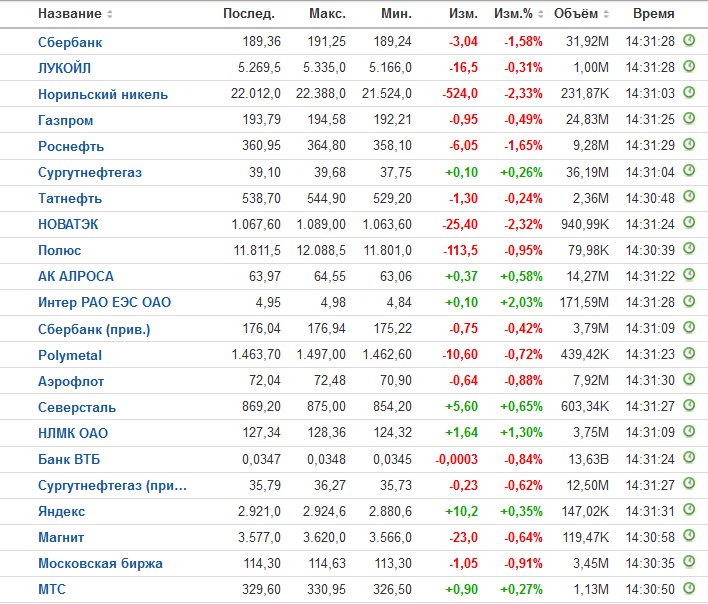Click the clock icon in the Полюс row
Image resolution: width=708 pixels, height=604 pixels.
[689, 249]
